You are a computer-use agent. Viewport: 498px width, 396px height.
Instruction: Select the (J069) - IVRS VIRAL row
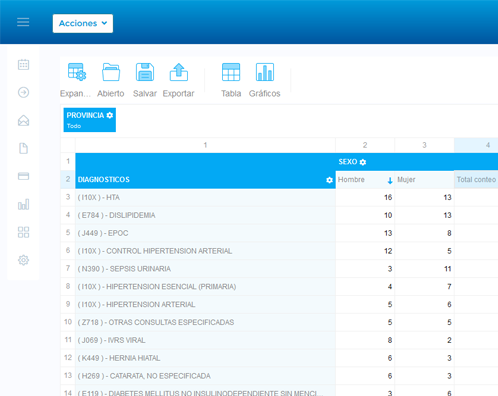(205, 340)
